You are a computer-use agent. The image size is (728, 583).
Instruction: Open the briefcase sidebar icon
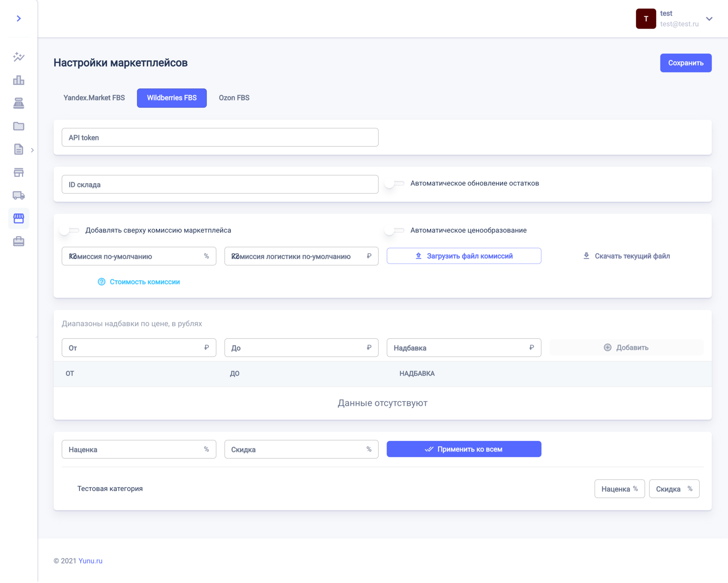click(19, 241)
